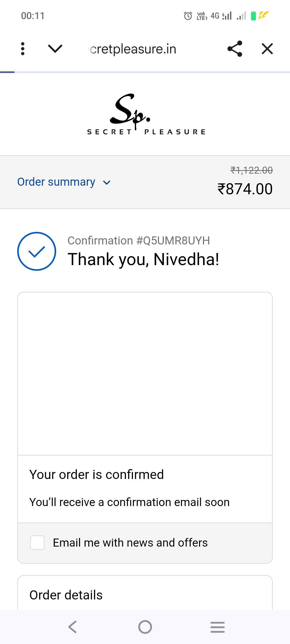
Task: Tap the ₹874.00 order total
Action: (245, 189)
